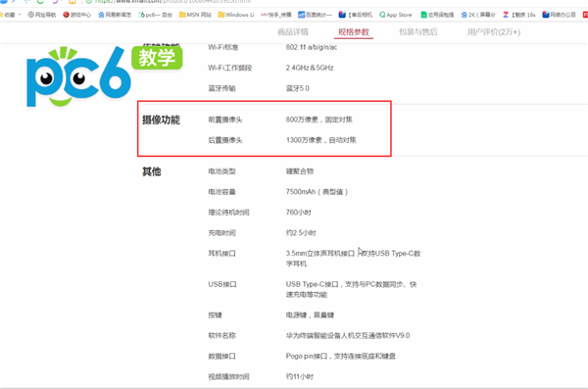This screenshot has height=389, width=588.
Task: Click the 蓝牙传输 label
Action: point(222,88)
